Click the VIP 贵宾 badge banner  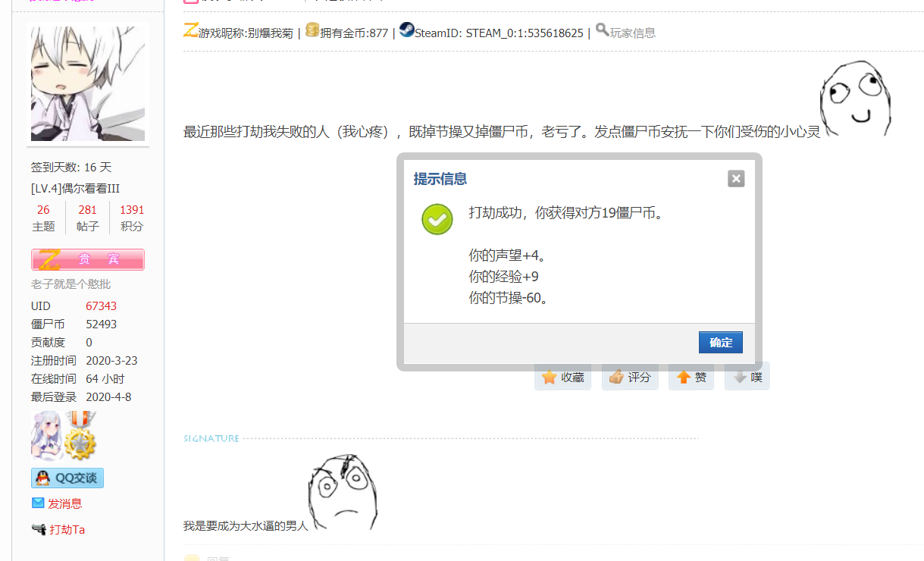tap(87, 259)
